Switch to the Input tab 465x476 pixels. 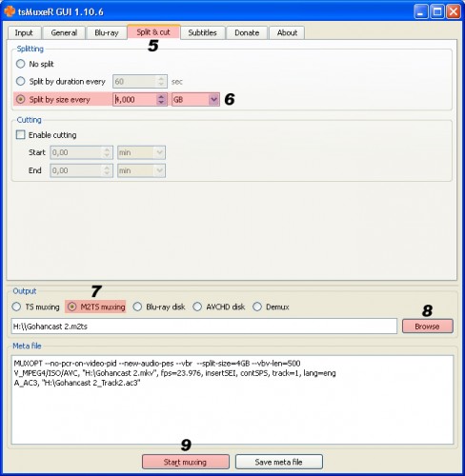pyautogui.click(x=24, y=32)
